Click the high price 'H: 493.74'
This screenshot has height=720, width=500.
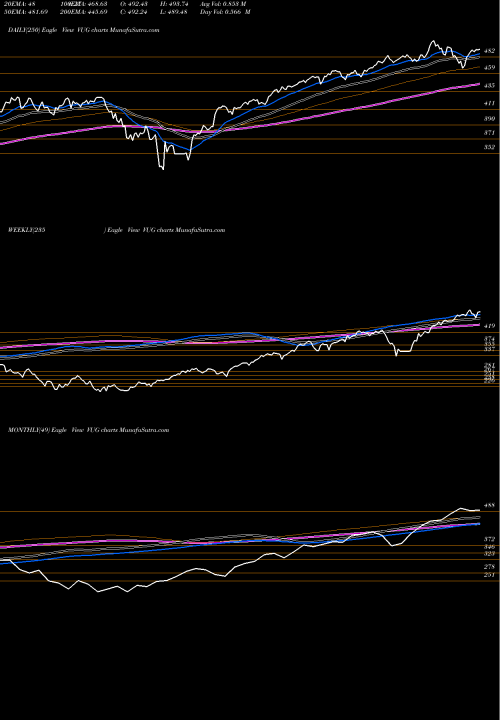[x=172, y=4]
